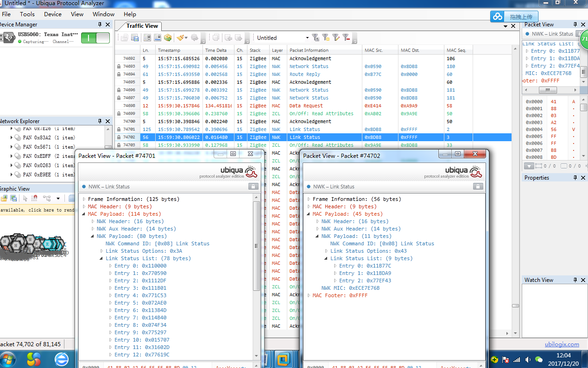This screenshot has width=588, height=368.
Task: Pin the Network Explorer panel
Action: 100,121
